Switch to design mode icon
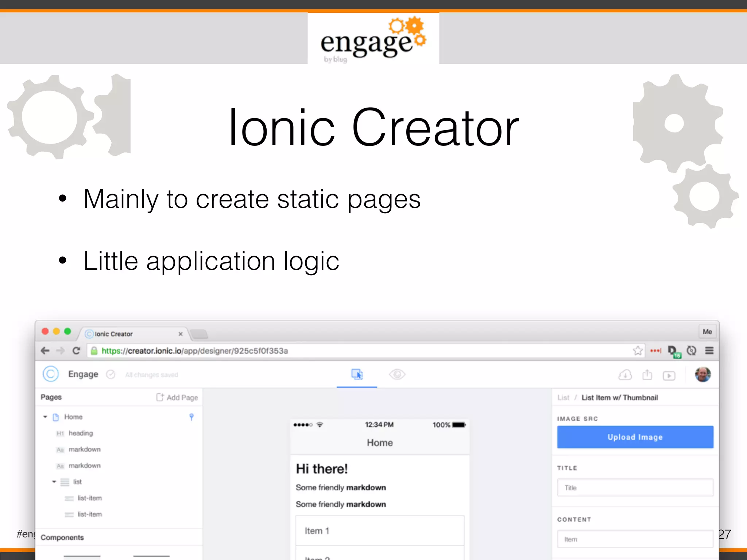The width and height of the screenshot is (747, 560). (357, 374)
